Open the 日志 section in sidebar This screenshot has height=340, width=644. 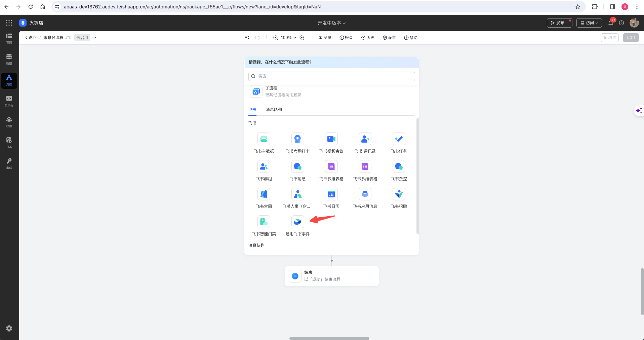point(9,143)
